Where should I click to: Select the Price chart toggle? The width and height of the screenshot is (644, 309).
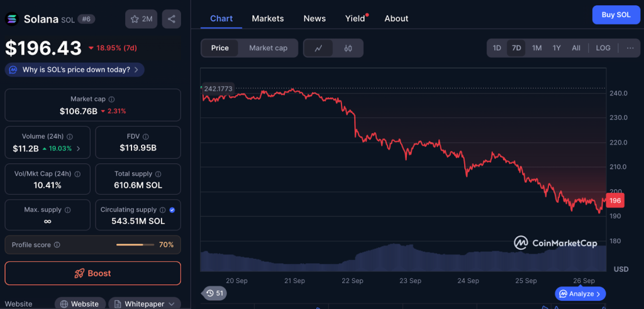(x=219, y=48)
